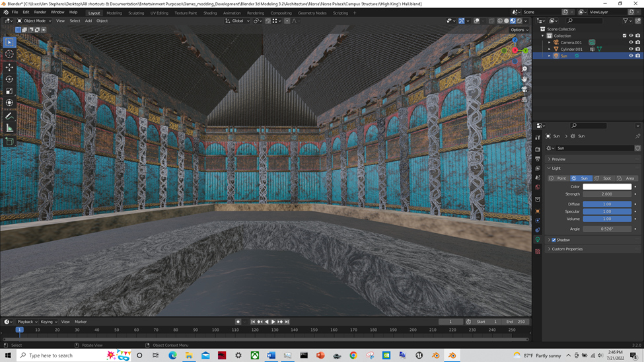Select the Move tool in the toolbar
The height and width of the screenshot is (362, 644).
pos(9,67)
